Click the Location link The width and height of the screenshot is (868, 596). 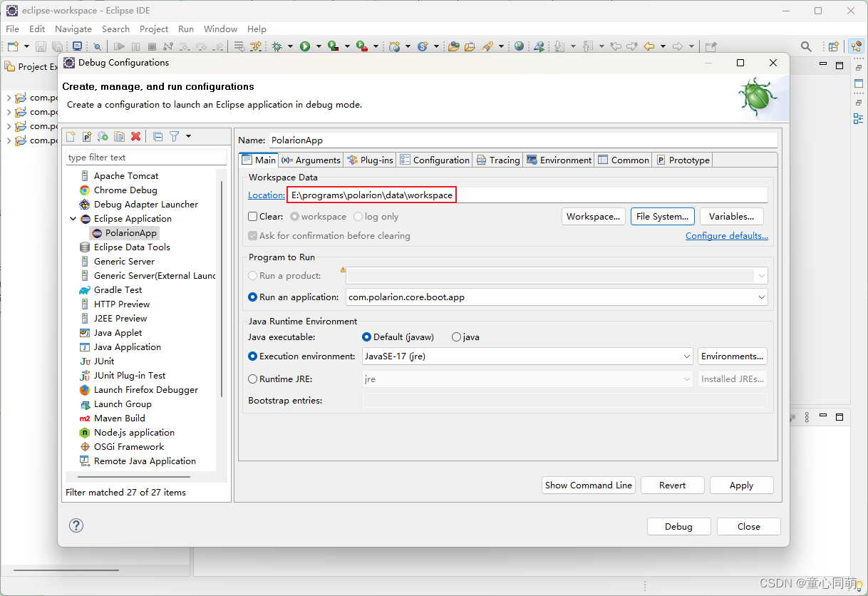click(x=267, y=195)
